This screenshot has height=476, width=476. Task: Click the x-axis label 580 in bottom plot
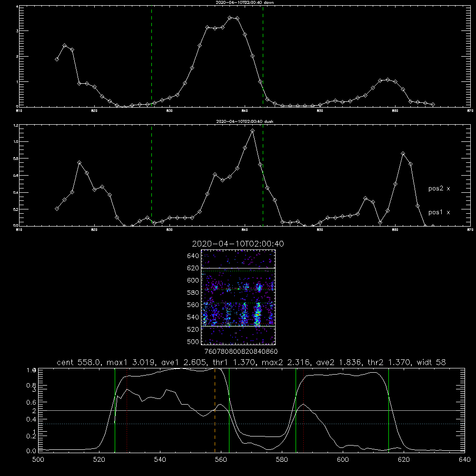(x=282, y=459)
